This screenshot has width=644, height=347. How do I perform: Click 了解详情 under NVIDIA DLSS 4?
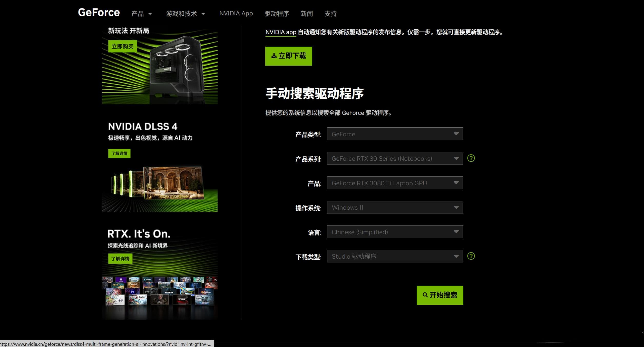(119, 153)
